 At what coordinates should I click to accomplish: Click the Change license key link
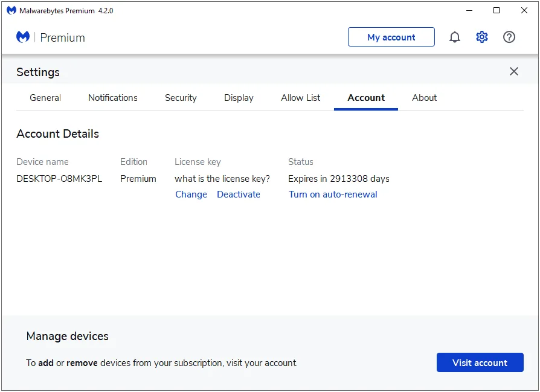(191, 194)
